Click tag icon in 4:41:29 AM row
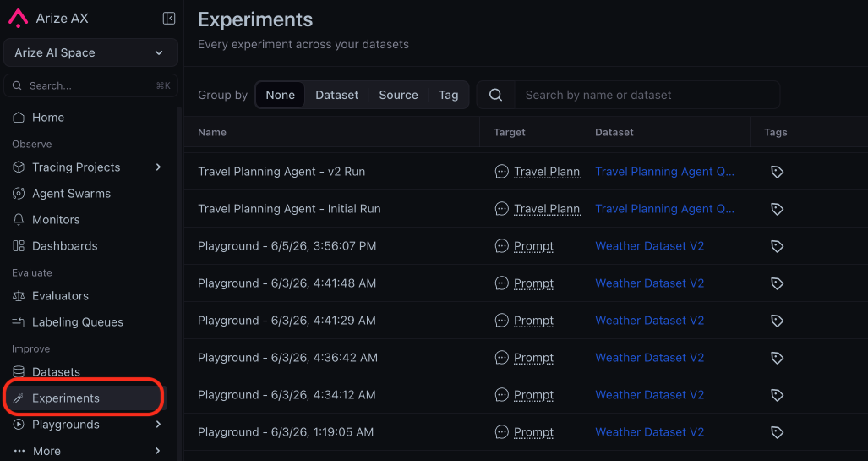The image size is (868, 461). point(778,321)
